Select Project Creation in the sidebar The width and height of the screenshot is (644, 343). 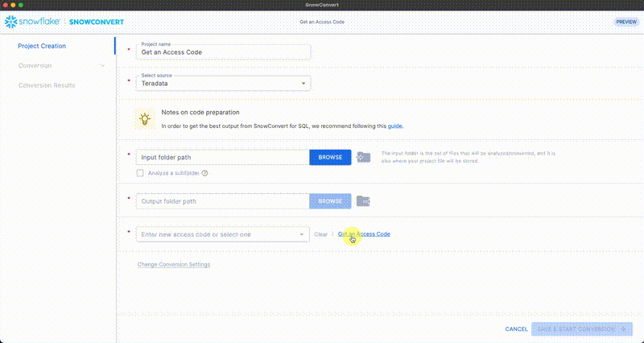tap(42, 46)
